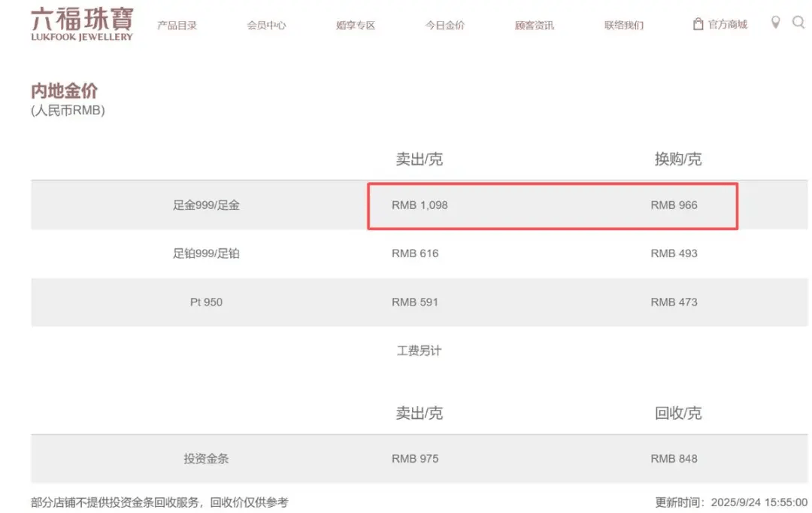Go to the 婚享专区 section

[x=356, y=25]
